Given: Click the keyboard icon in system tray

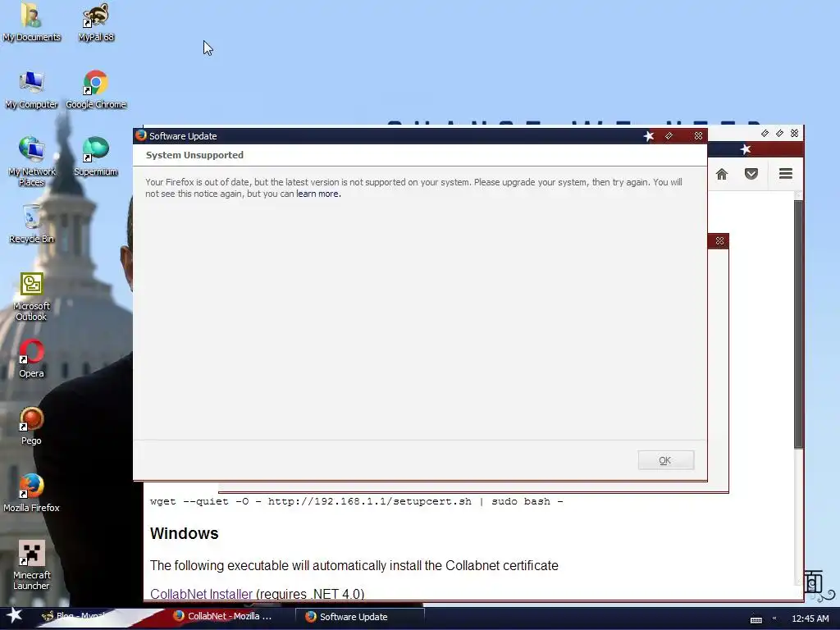Looking at the screenshot, I should click(x=756, y=619).
